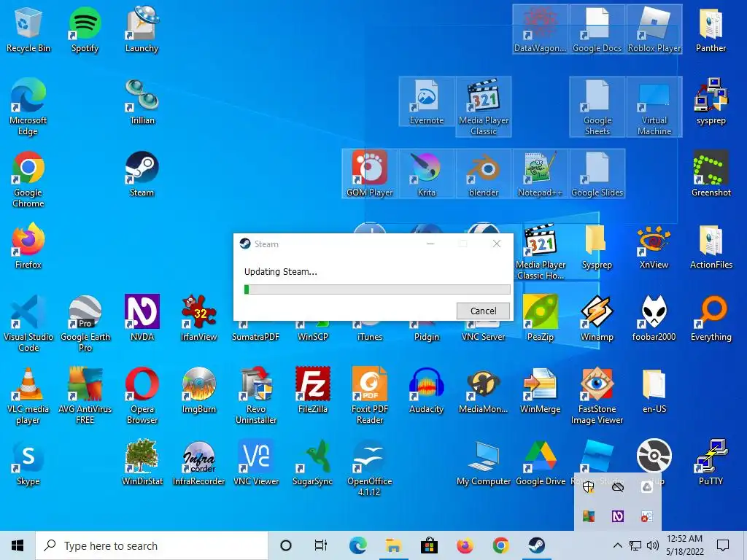This screenshot has width=747, height=560.
Task: Select the Foxit PDF Reader shortcut
Action: [x=370, y=396]
